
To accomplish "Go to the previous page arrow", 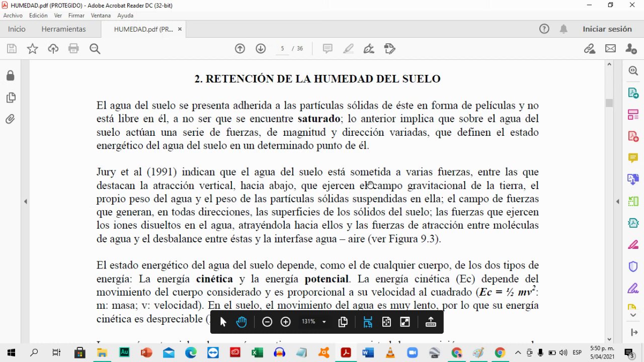I will (x=240, y=49).
